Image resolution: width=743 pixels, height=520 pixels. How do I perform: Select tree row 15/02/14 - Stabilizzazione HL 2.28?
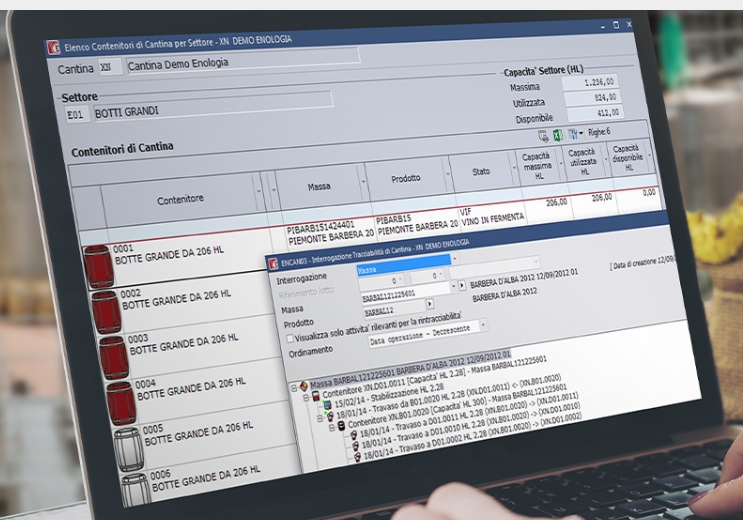389,396
